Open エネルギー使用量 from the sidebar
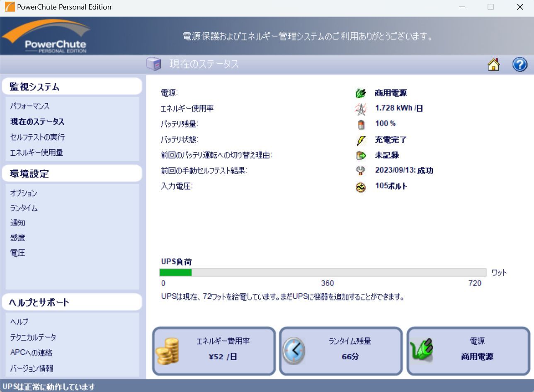The width and height of the screenshot is (534, 392). (x=36, y=152)
